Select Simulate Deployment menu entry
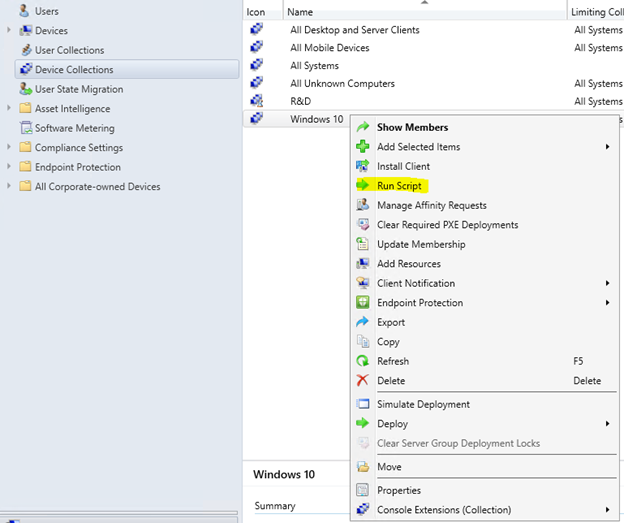 tap(484, 404)
